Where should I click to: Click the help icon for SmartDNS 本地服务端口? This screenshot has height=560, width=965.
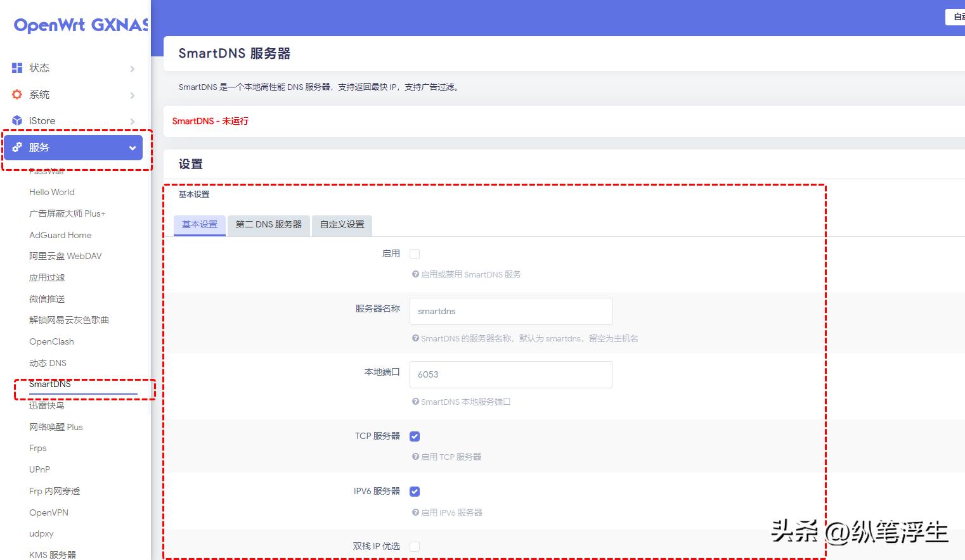click(x=415, y=402)
